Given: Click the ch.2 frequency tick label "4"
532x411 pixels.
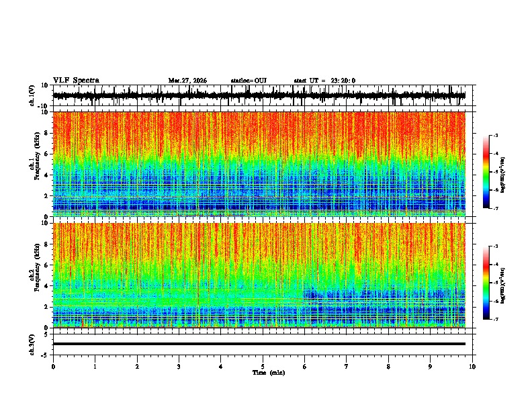Looking at the screenshot, I should pyautogui.click(x=46, y=286).
